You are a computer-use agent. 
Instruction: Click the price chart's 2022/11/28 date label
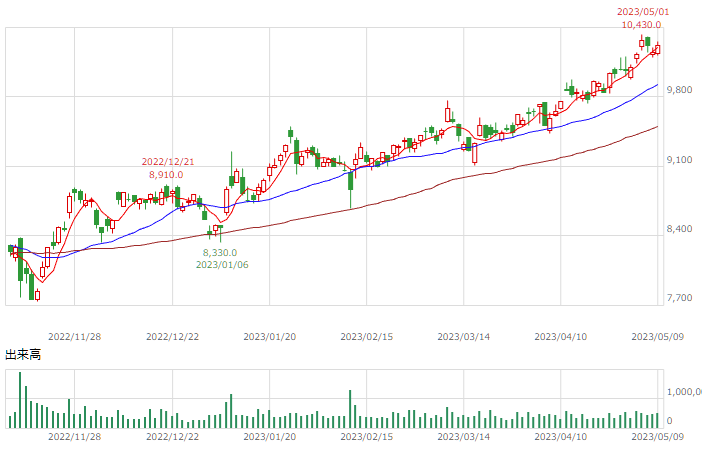click(74, 337)
